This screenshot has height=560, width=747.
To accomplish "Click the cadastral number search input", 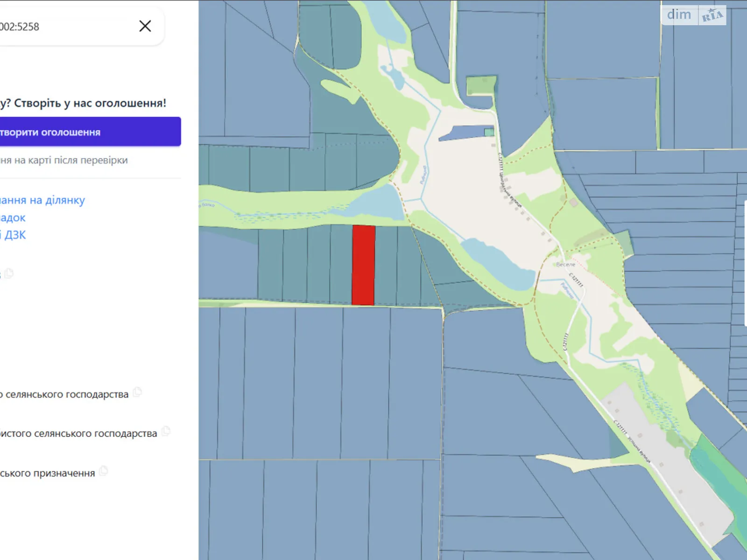I will [x=65, y=27].
